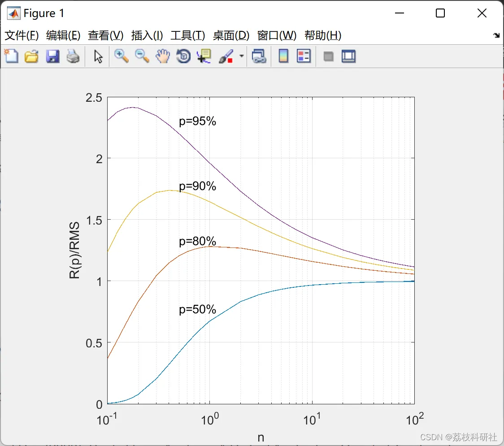The image size is (504, 446).
Task: Click the New Figure icon
Action: pyautogui.click(x=11, y=56)
